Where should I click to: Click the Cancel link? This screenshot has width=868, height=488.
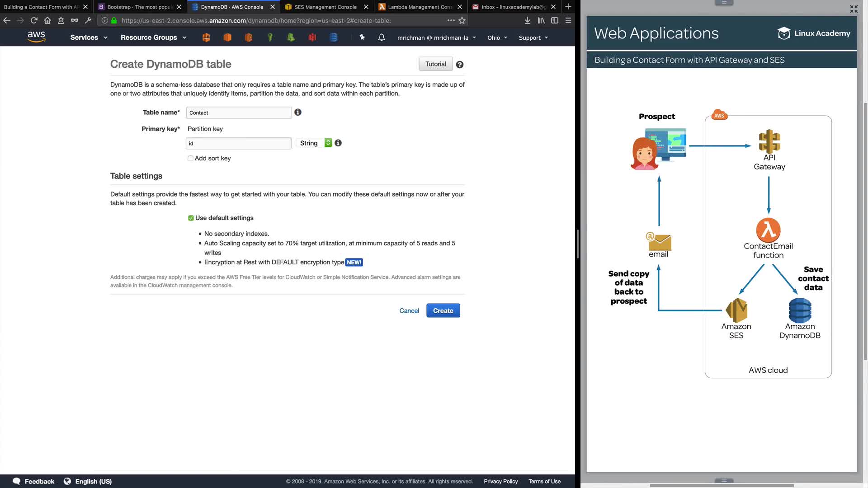coord(409,310)
